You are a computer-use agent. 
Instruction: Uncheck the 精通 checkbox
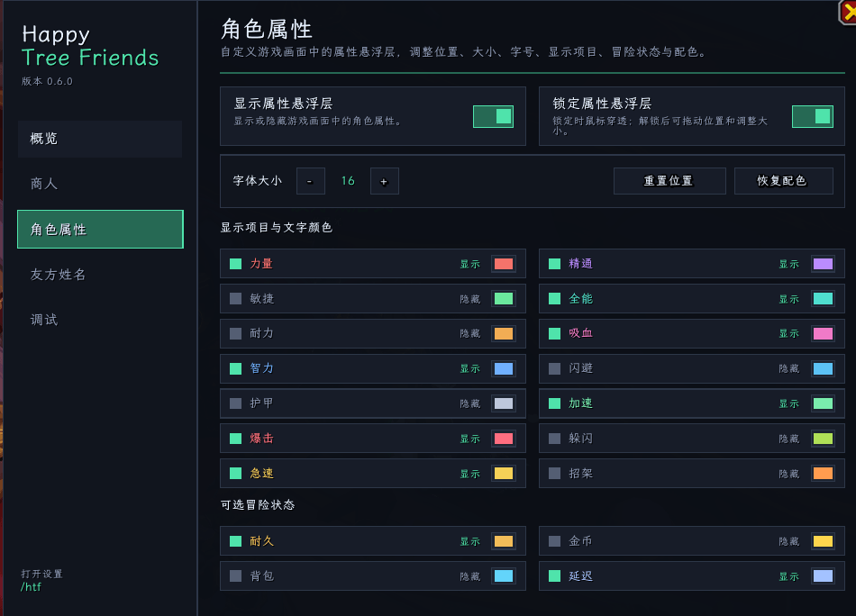(554, 264)
